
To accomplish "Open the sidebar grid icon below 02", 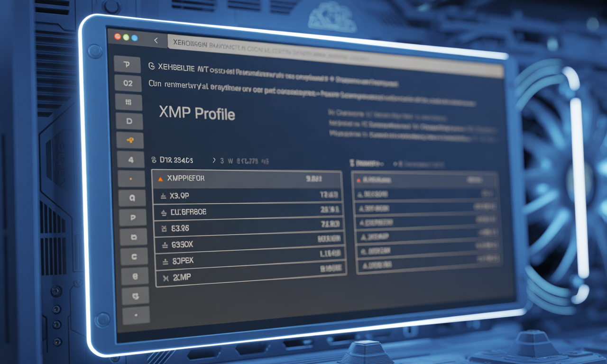I will tap(129, 102).
